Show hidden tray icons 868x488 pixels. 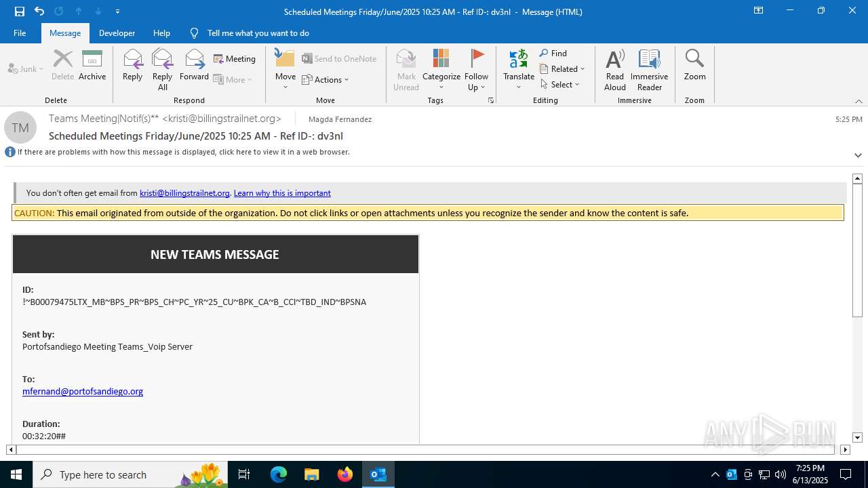click(x=715, y=474)
